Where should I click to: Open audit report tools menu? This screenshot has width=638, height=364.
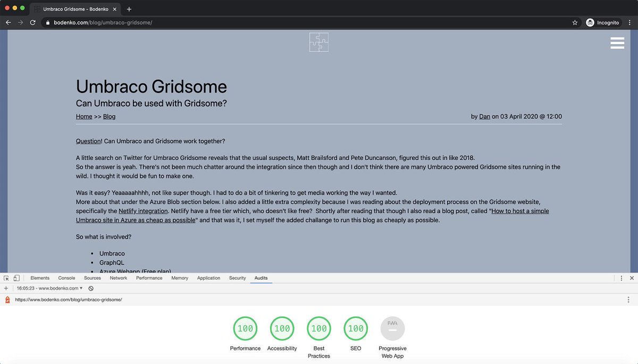629,300
